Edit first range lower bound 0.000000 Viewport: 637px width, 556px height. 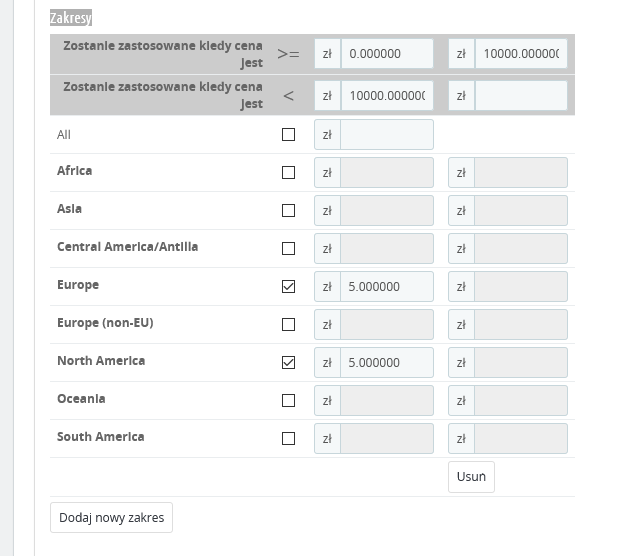tap(386, 54)
